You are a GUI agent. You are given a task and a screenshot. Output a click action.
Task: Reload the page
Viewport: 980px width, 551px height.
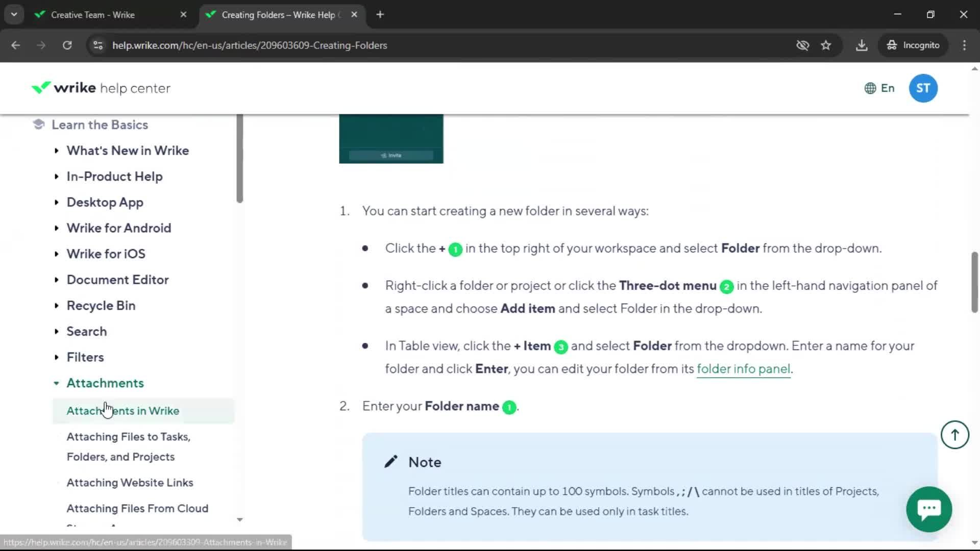coord(67,45)
